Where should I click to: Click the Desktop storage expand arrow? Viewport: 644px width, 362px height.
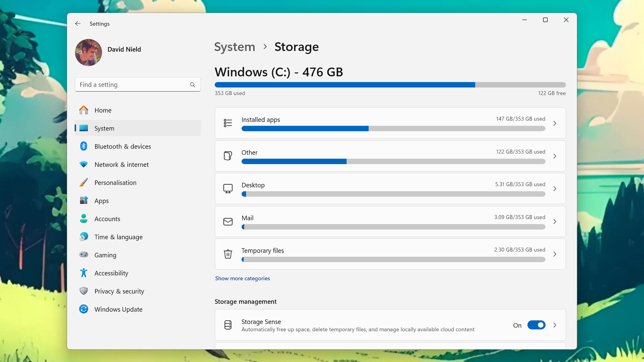(x=555, y=189)
